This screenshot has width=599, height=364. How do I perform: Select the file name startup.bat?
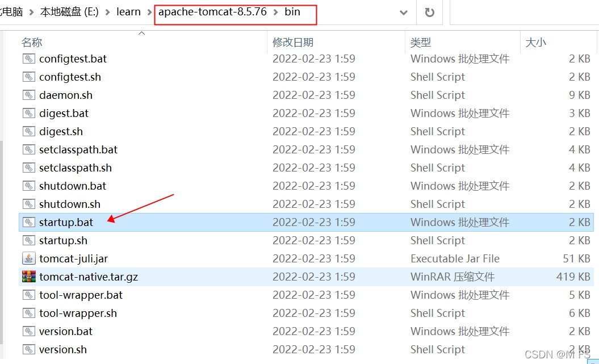[x=66, y=222]
